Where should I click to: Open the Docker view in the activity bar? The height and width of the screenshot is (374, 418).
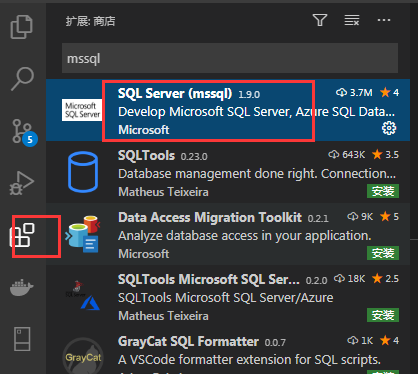22,287
